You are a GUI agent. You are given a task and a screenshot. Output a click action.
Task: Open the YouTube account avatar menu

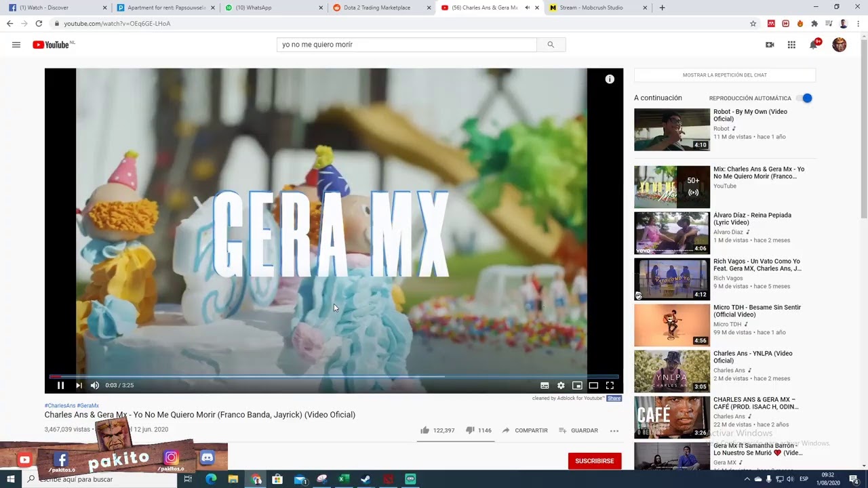(840, 45)
